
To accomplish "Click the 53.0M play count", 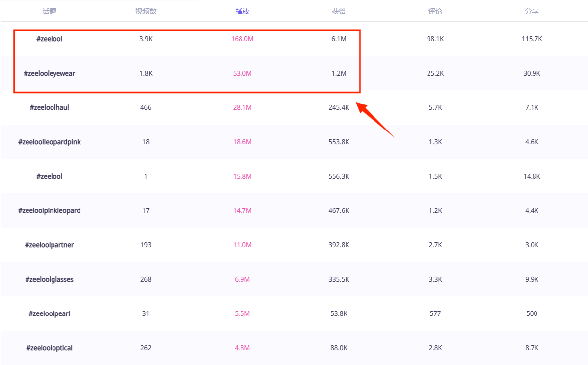I will (242, 73).
